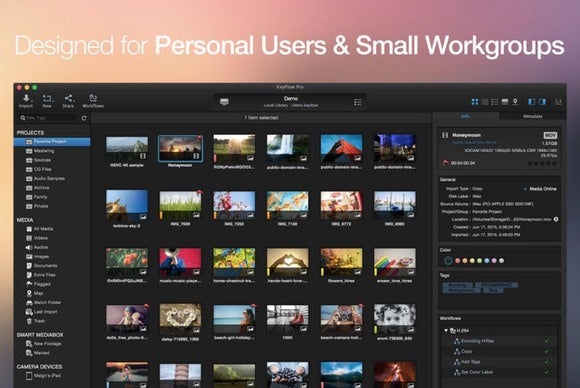Open the Trash in sidebar
The image size is (580, 388).
pos(39,321)
